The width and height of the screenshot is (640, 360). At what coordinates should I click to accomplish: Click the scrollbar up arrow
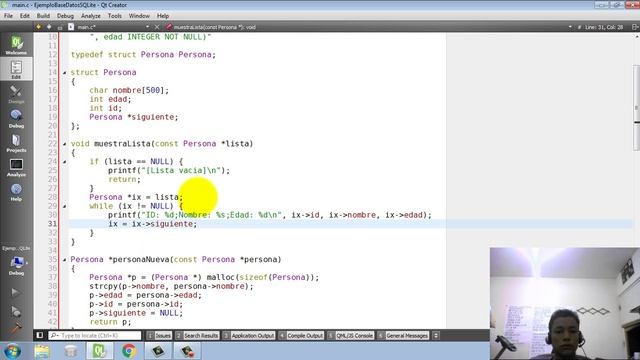(637, 36)
